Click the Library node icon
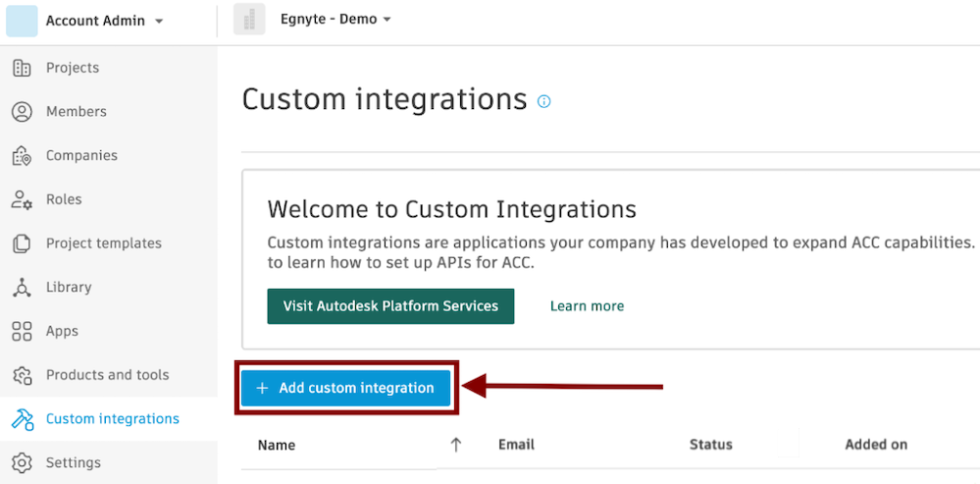This screenshot has width=980, height=484. 22,288
